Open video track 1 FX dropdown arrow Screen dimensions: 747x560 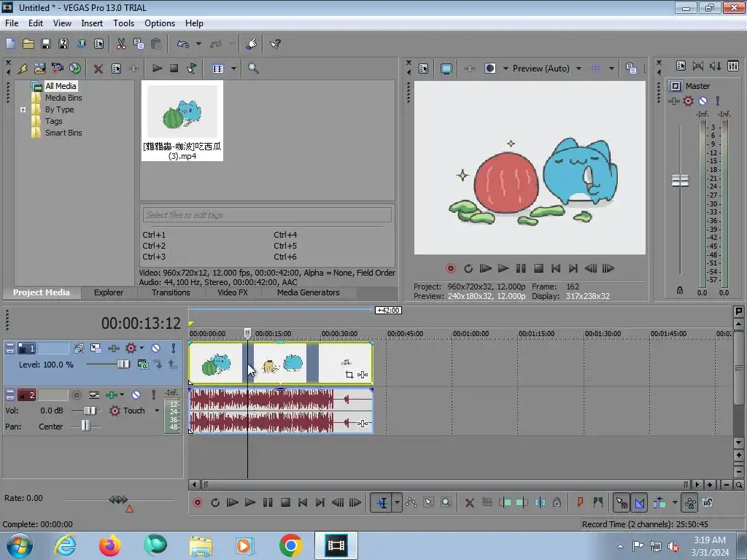141,348
